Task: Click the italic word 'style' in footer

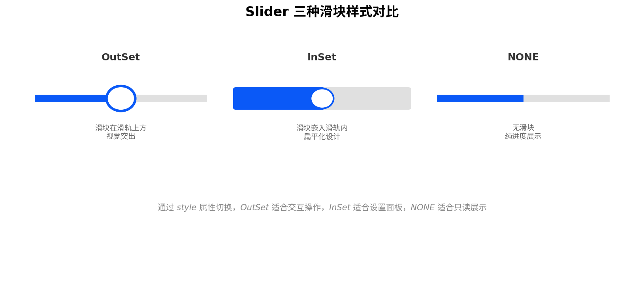Action: point(186,208)
